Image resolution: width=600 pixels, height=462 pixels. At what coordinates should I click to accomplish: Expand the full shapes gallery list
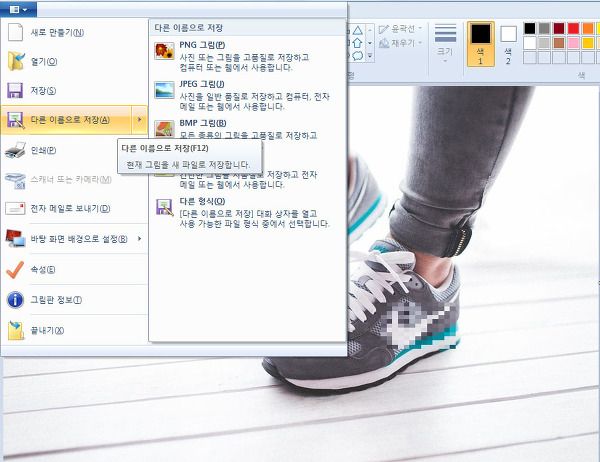(370, 56)
